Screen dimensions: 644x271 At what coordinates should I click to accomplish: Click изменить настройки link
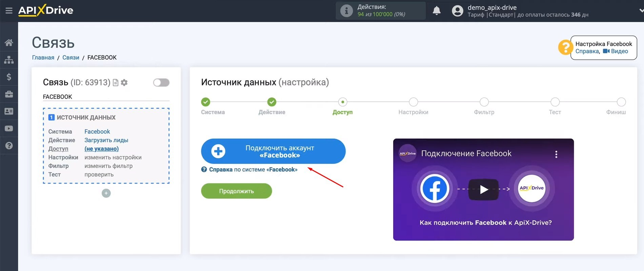113,158
